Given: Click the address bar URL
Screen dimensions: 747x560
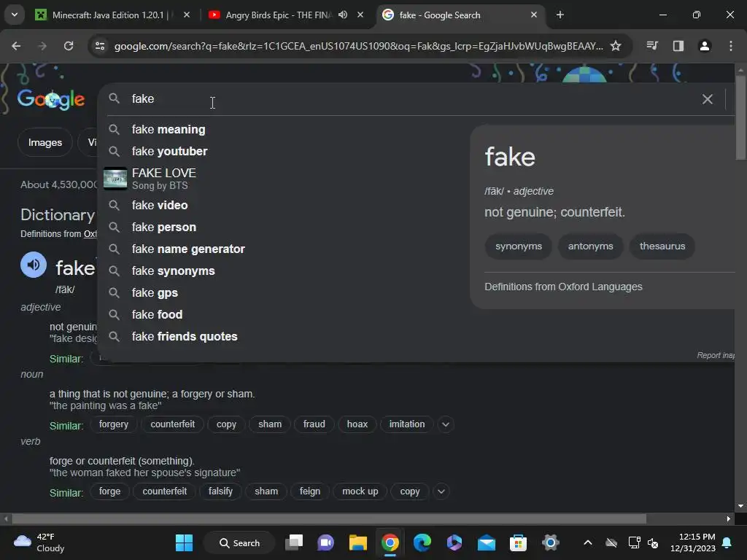Looking at the screenshot, I should [x=358, y=46].
